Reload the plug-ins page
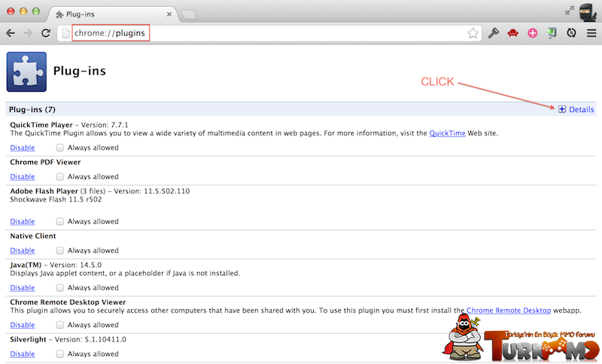 [x=46, y=33]
